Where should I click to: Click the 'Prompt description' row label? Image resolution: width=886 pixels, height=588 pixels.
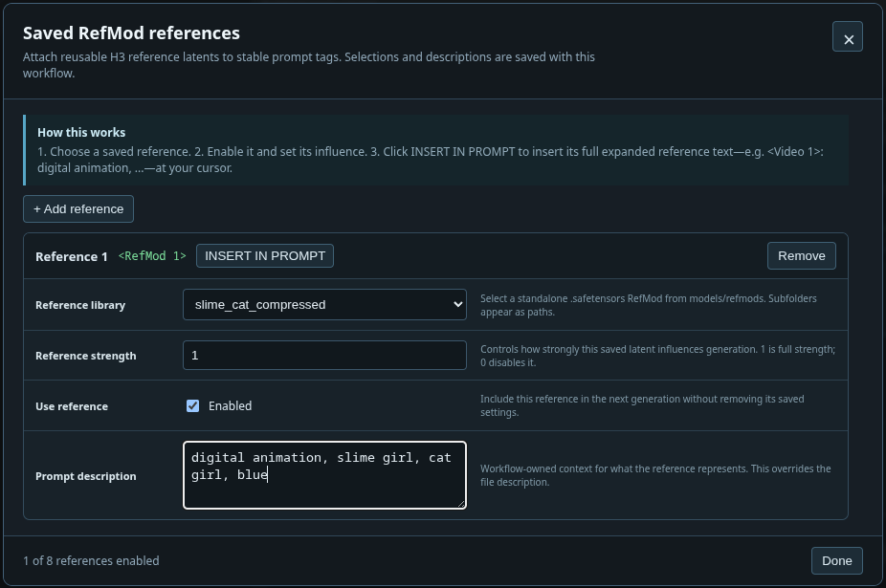click(86, 476)
